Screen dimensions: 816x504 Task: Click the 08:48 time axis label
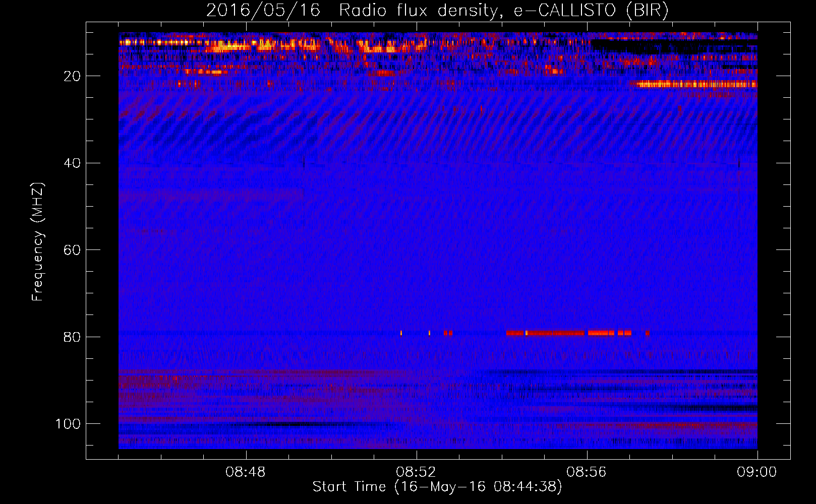246,472
